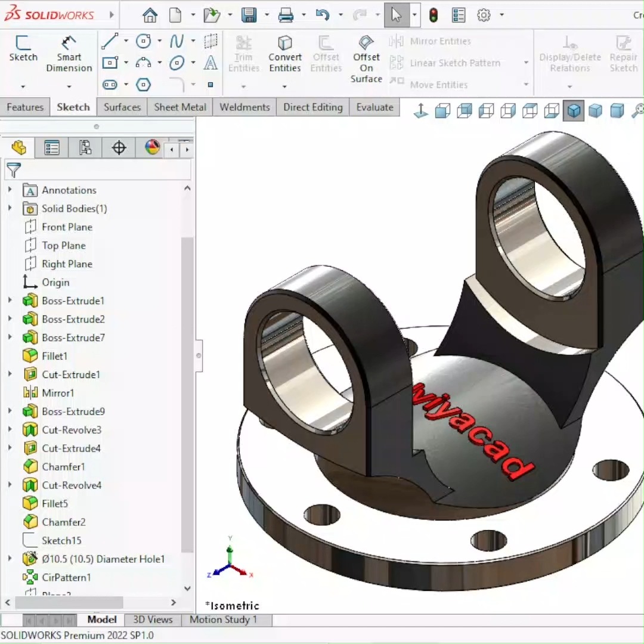Click the Rebuild traffic light icon
The height and width of the screenshot is (644, 644).
(434, 15)
